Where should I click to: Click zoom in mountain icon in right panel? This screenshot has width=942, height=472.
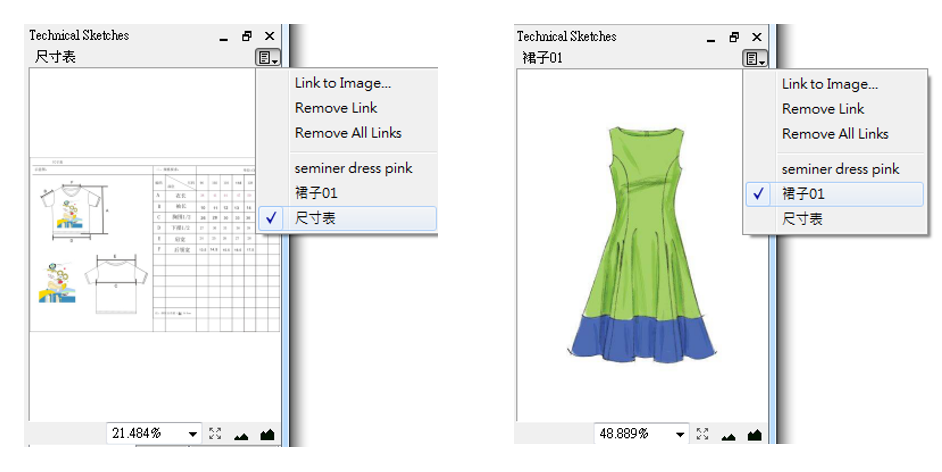click(754, 434)
